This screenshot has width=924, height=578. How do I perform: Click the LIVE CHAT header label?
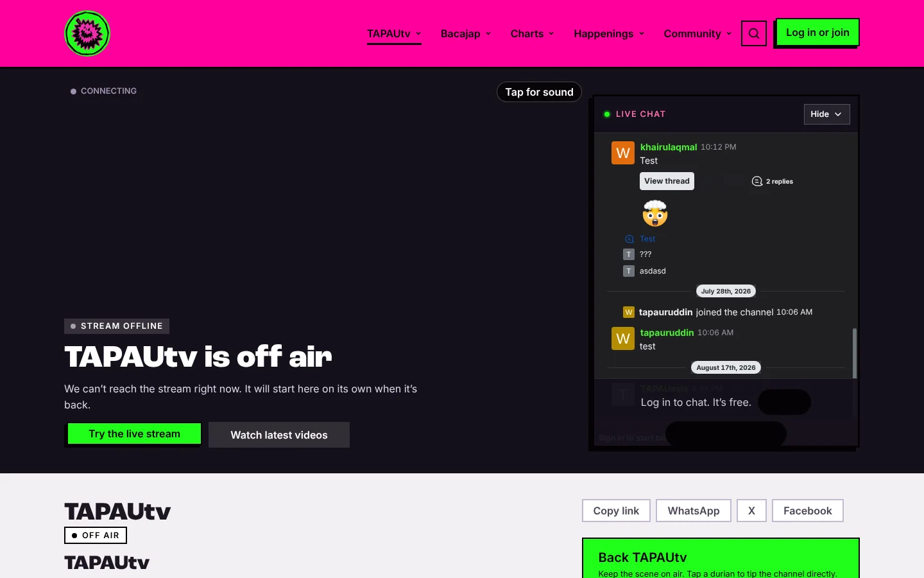(640, 114)
